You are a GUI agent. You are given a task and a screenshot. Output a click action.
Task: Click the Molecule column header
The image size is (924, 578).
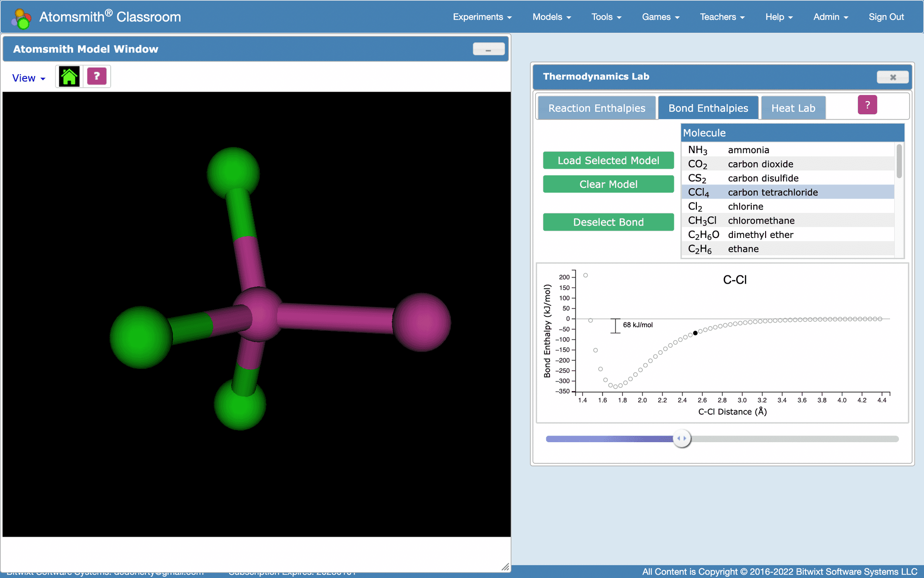[792, 133]
